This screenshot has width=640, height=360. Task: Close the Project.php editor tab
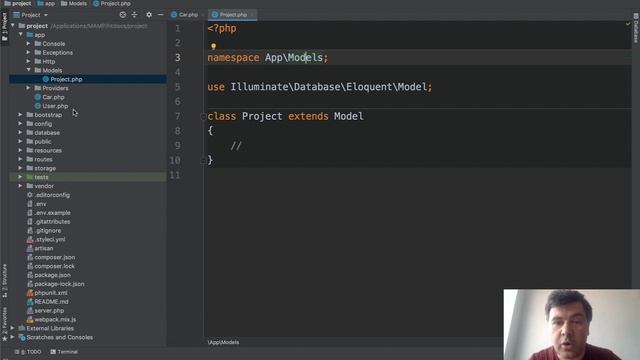(x=252, y=15)
